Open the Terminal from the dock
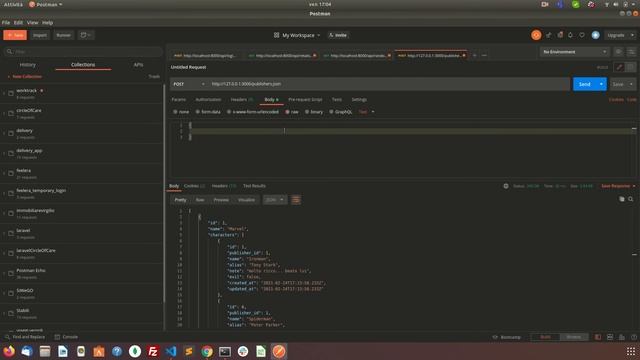The height and width of the screenshot is (360, 640). 225,351
